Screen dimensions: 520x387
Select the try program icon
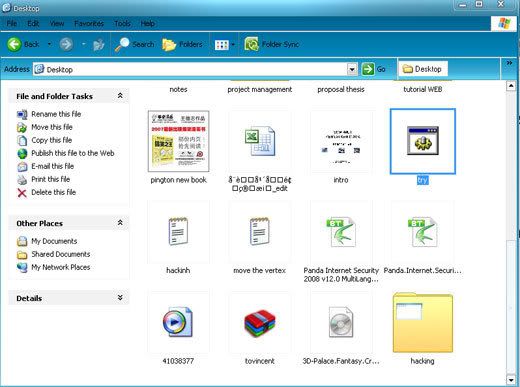pyautogui.click(x=423, y=141)
